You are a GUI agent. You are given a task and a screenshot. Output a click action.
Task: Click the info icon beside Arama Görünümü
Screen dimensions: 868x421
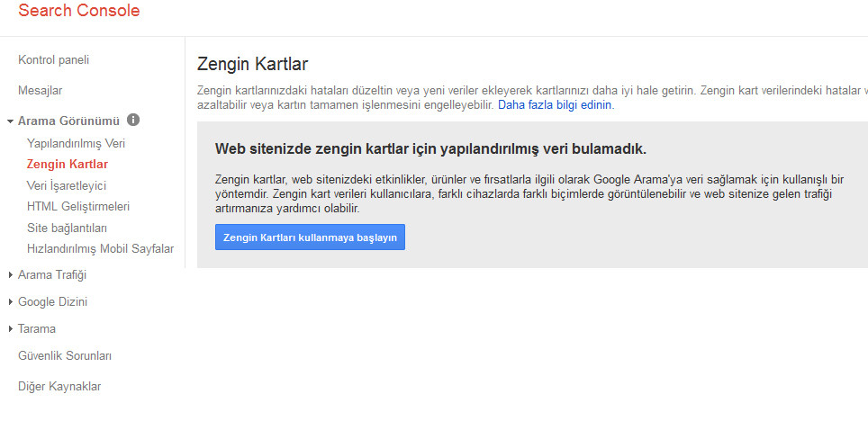tap(133, 120)
